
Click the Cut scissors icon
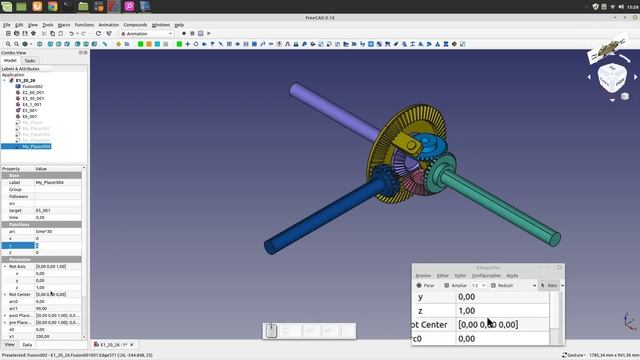[44, 33]
